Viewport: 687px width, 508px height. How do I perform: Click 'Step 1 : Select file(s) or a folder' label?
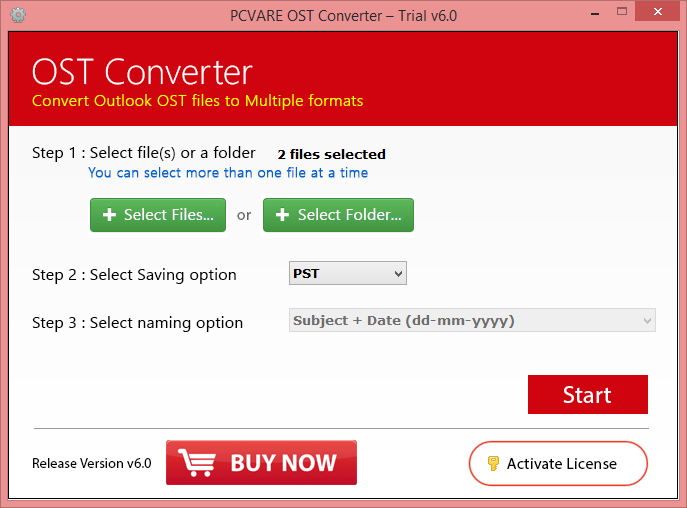tap(144, 153)
